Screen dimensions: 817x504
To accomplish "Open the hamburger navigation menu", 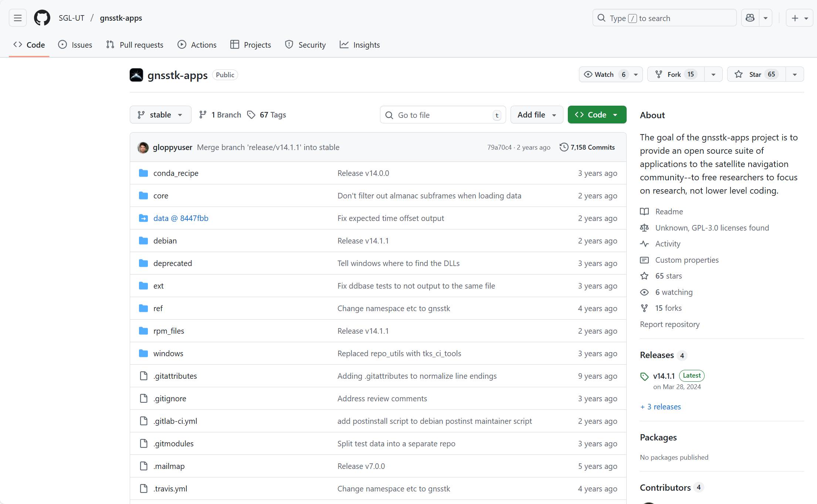I will click(17, 18).
